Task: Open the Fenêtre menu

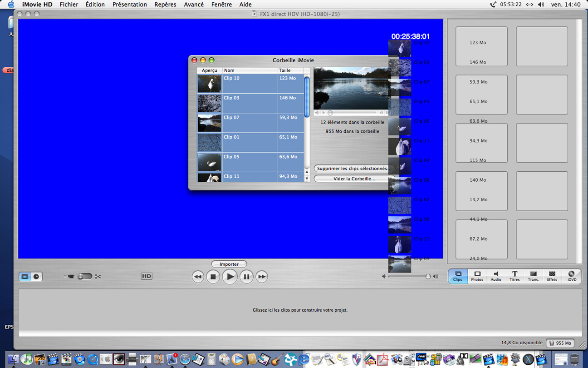Action: pos(221,5)
